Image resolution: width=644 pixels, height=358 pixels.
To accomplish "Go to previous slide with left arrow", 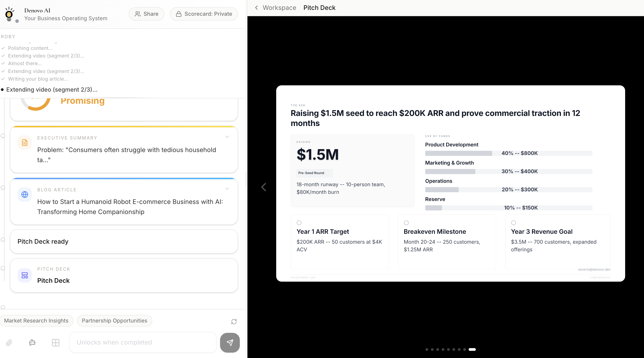I will pos(264,187).
